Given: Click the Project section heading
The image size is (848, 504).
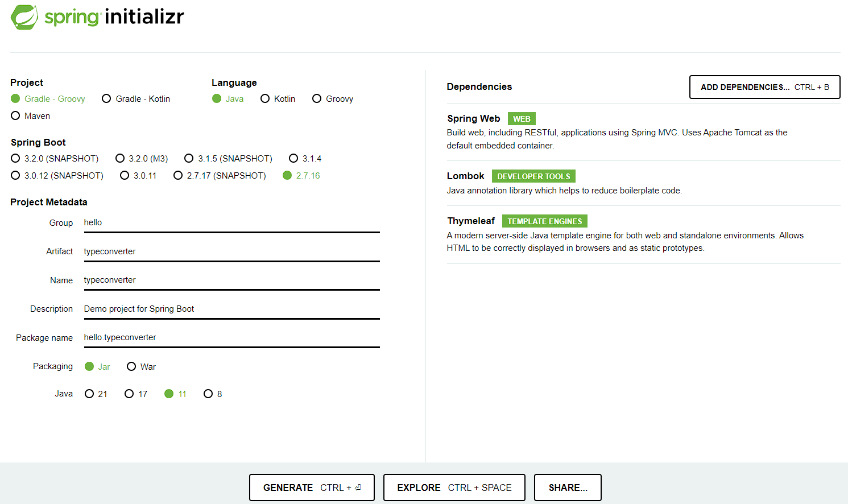Looking at the screenshot, I should click(27, 82).
